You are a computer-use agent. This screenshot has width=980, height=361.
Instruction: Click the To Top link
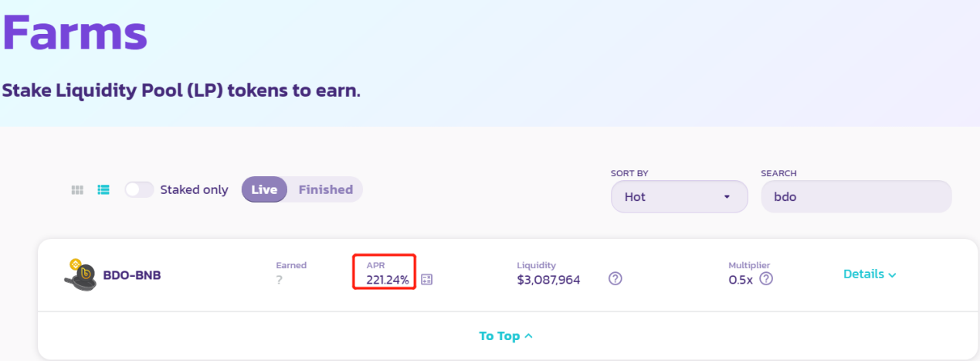click(506, 336)
